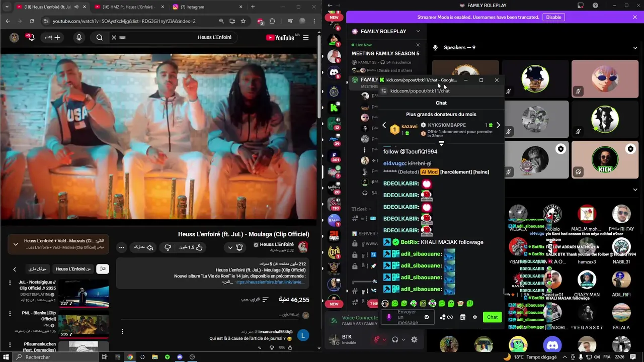The image size is (644, 362).
Task: Clear the YouTube search text
Action: point(114,37)
